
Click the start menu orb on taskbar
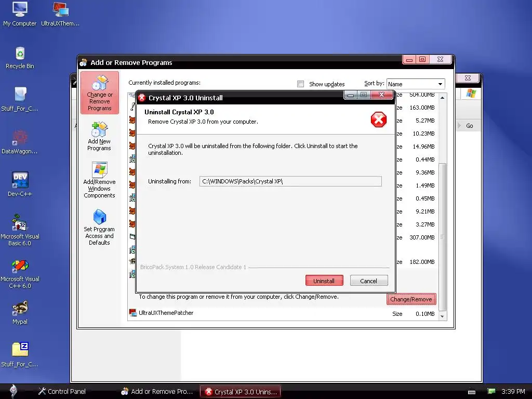(13, 391)
